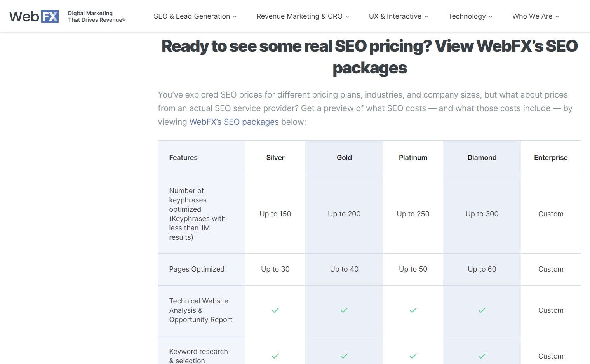Select the Gold column header
The image size is (590, 364).
point(344,158)
